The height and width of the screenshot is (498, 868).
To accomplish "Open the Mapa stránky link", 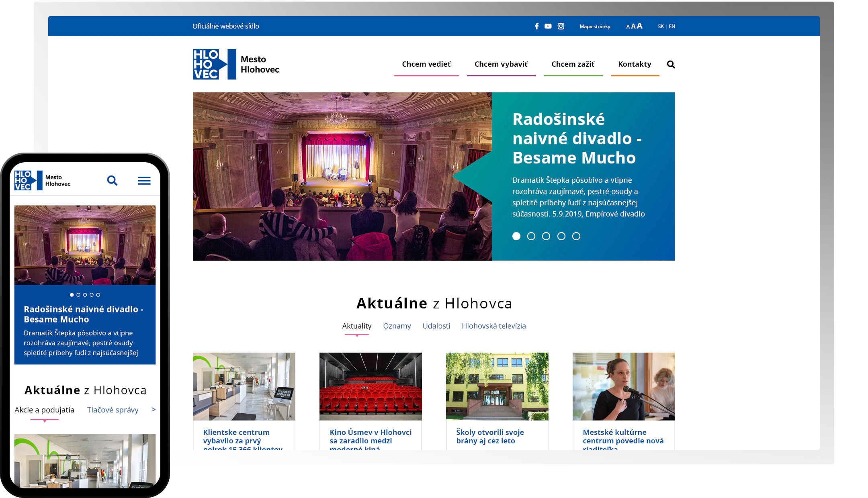I will tap(595, 27).
